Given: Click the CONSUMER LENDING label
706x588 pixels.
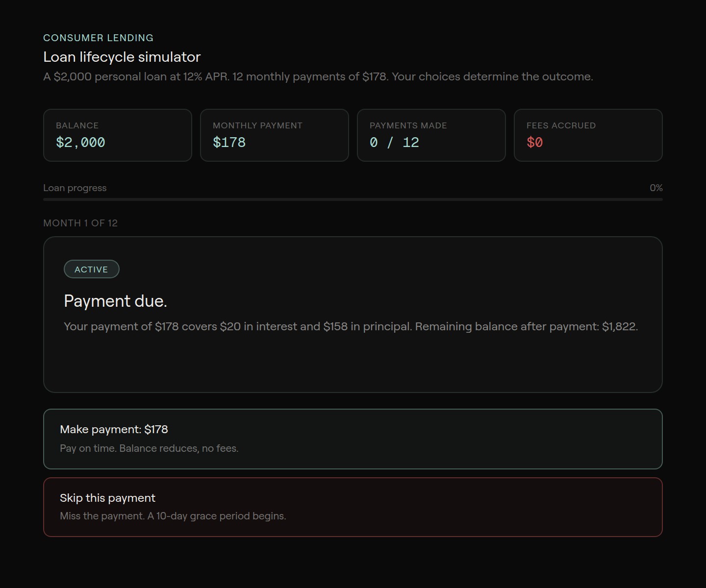Looking at the screenshot, I should coord(98,38).
